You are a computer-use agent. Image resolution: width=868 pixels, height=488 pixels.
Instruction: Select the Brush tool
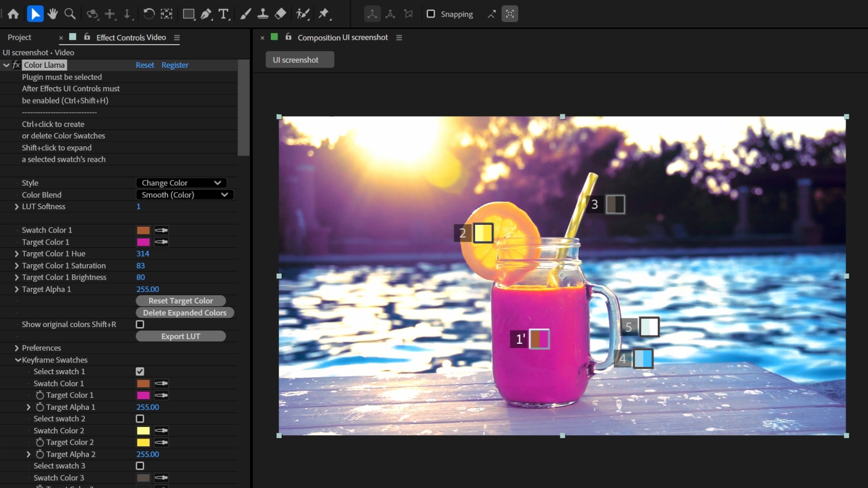[x=245, y=14]
